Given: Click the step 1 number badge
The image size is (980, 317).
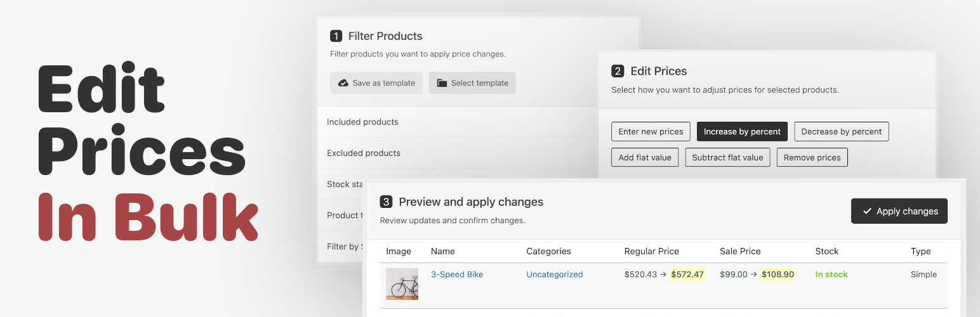Looking at the screenshot, I should click(336, 36).
